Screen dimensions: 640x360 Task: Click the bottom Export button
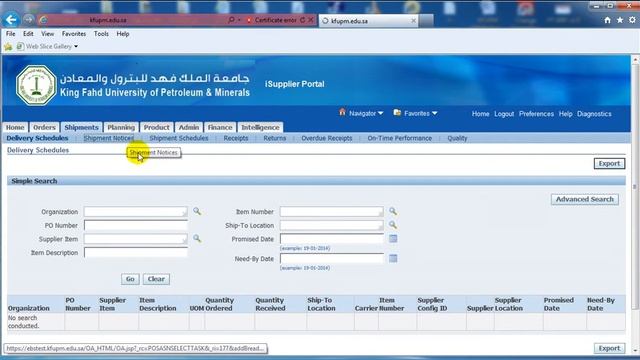tap(609, 348)
